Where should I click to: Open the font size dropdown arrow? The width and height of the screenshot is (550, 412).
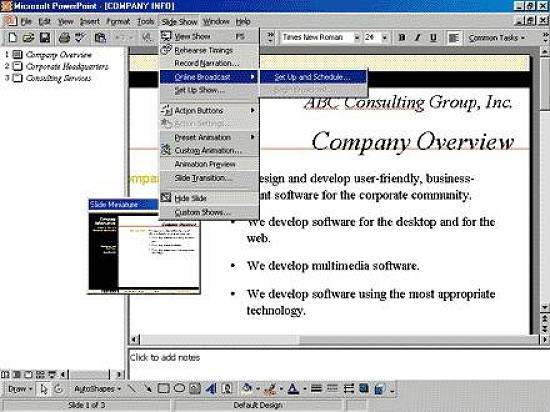click(385, 38)
